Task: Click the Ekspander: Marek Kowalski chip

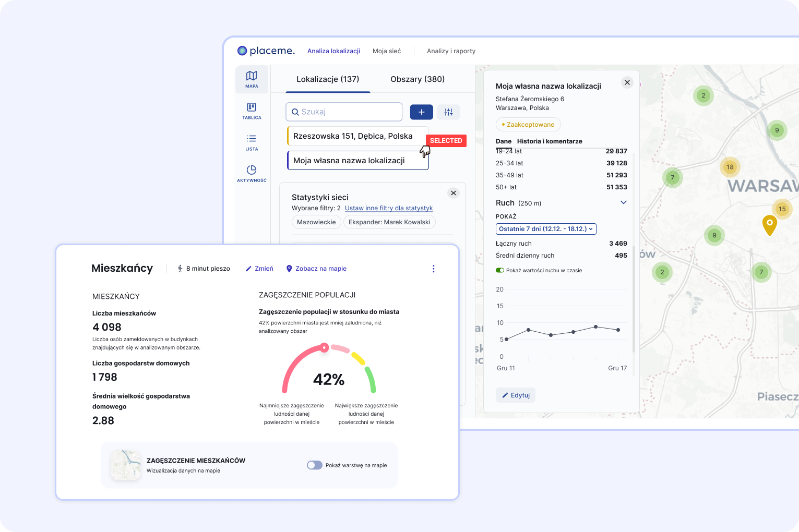Action: point(389,222)
